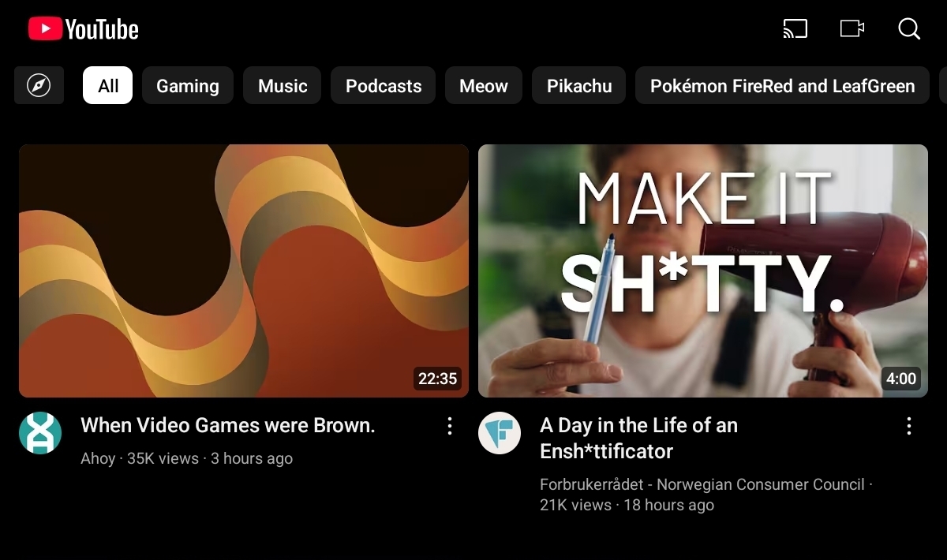Viewport: 947px width, 560px height.
Task: Switch to the Podcasts chip
Action: [x=384, y=85]
